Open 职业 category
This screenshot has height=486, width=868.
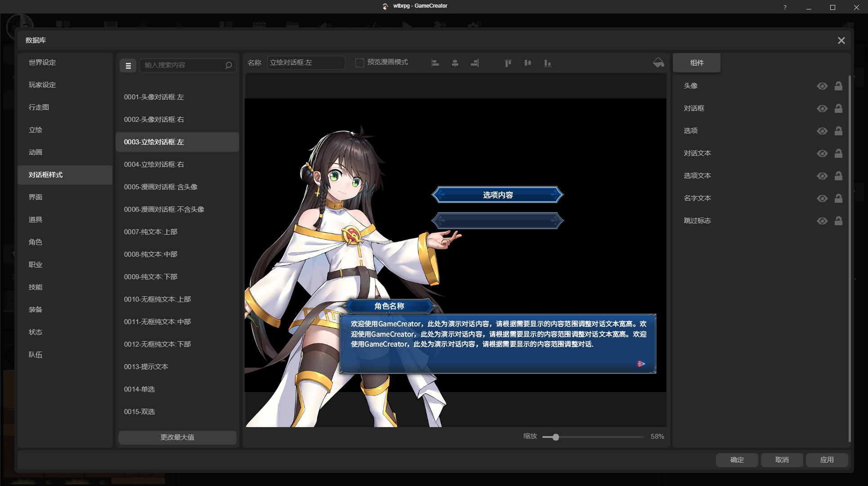tap(65, 265)
